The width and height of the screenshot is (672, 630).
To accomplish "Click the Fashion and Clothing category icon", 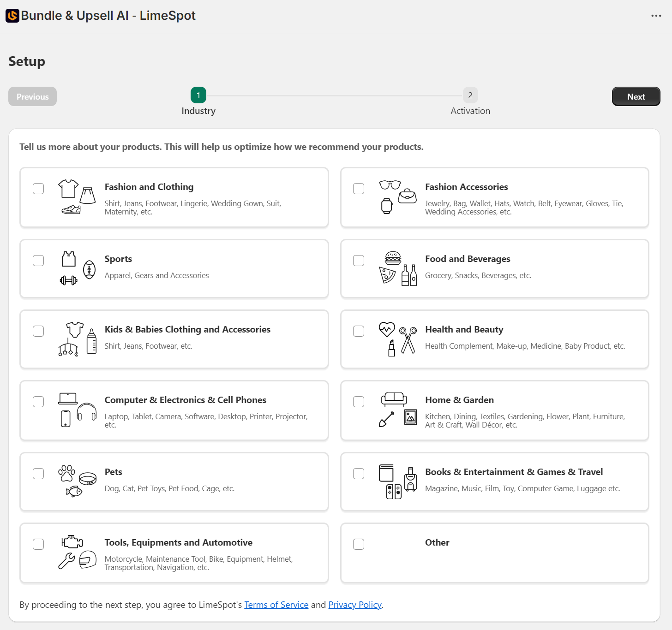I will coord(76,197).
